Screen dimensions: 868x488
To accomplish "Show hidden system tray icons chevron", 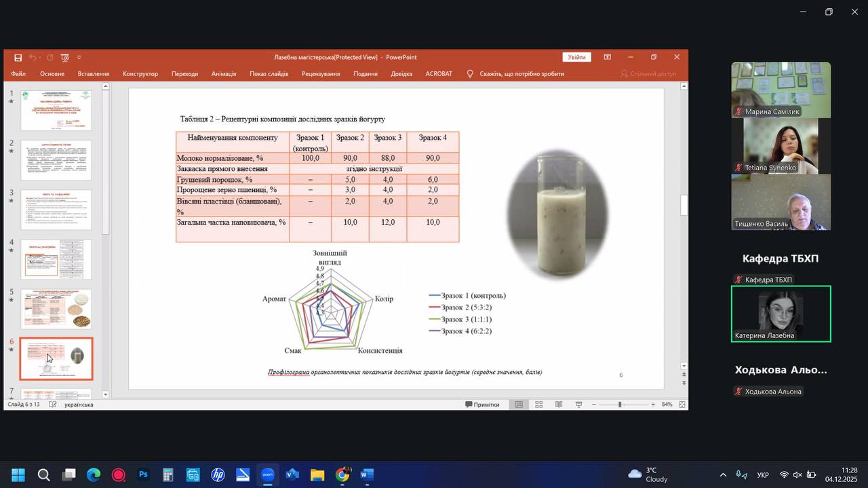I will pyautogui.click(x=723, y=474).
